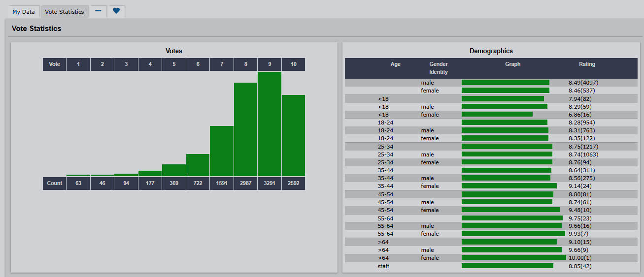
Task: Click the count cell showing 63
Action: [x=78, y=183]
